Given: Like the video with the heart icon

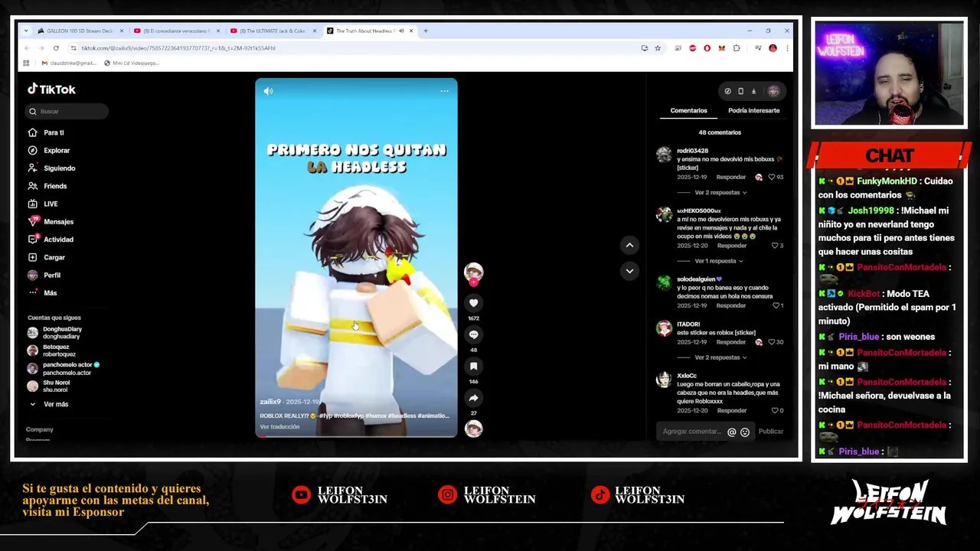Looking at the screenshot, I should click(473, 303).
